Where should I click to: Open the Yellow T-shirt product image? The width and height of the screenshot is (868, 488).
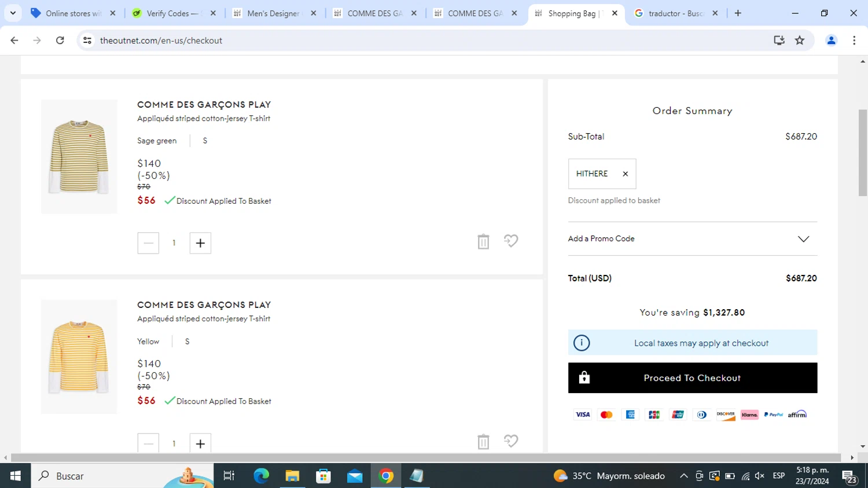click(x=79, y=357)
